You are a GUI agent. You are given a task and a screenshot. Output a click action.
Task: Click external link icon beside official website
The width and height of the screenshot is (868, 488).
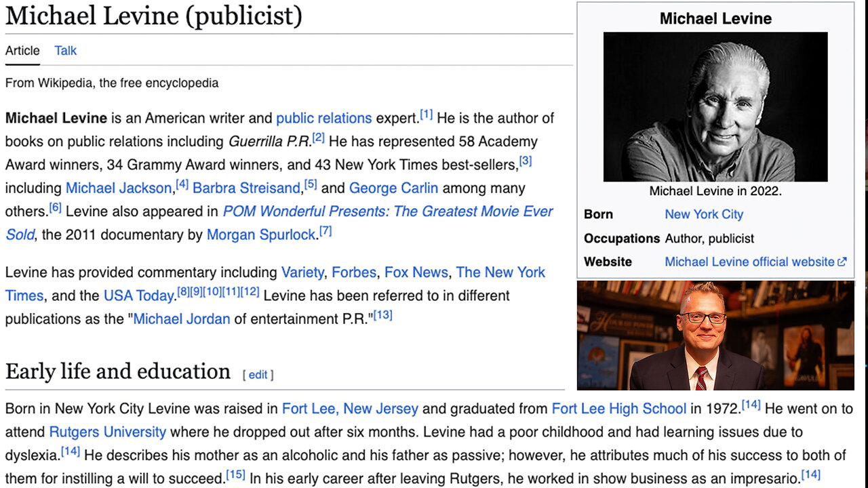click(x=842, y=262)
